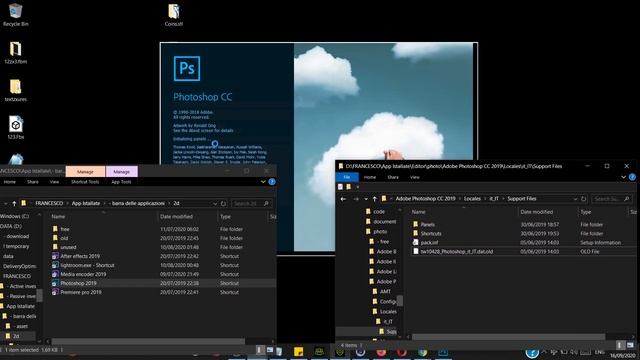
Task: Click the ENG language indicator in taskbar
Action: (599, 352)
